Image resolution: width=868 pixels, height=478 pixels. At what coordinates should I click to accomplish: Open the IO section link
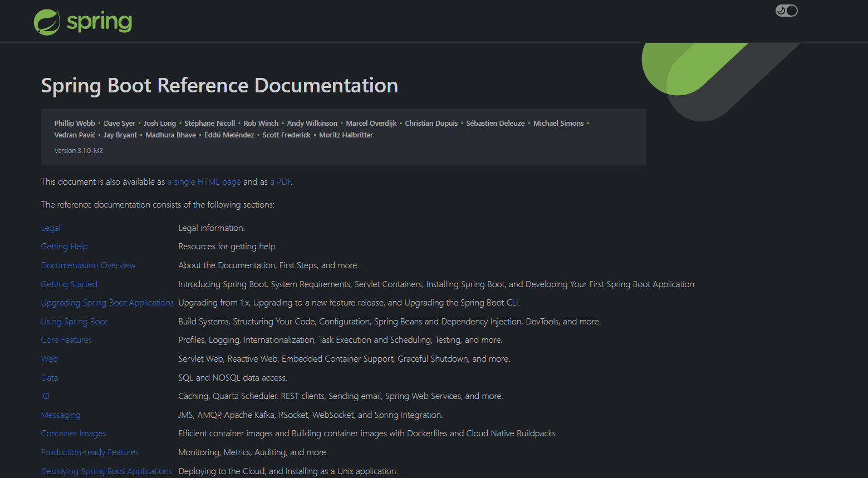tap(45, 396)
